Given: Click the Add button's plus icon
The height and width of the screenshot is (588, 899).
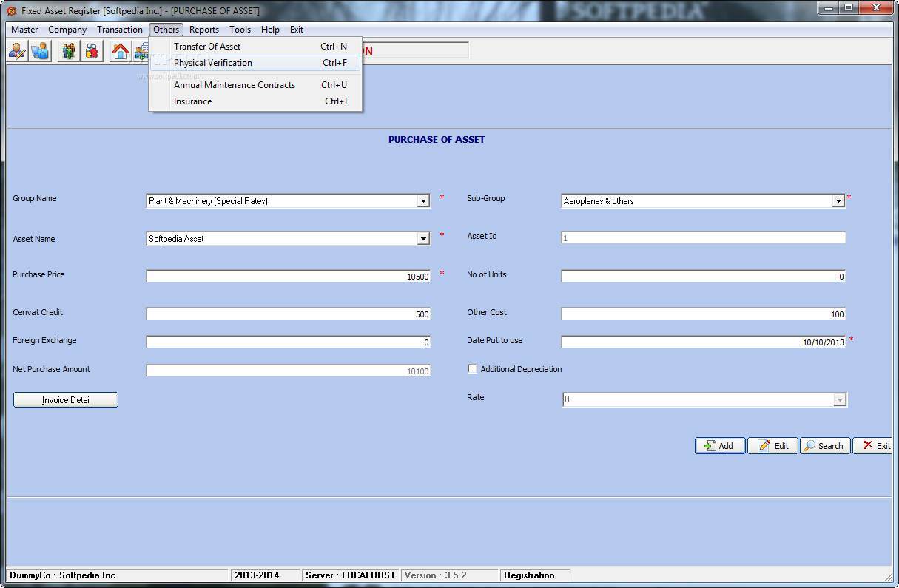Looking at the screenshot, I should click(710, 446).
